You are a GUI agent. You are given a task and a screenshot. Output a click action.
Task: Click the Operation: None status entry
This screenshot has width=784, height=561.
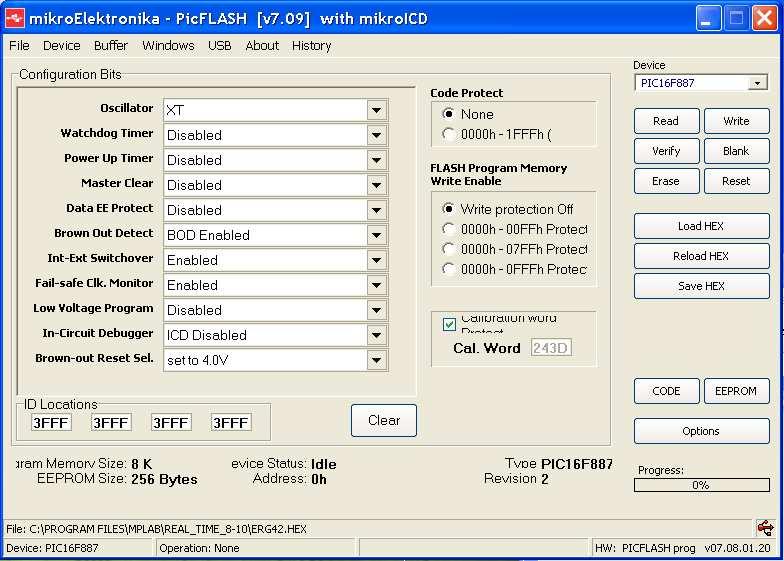(x=199, y=548)
